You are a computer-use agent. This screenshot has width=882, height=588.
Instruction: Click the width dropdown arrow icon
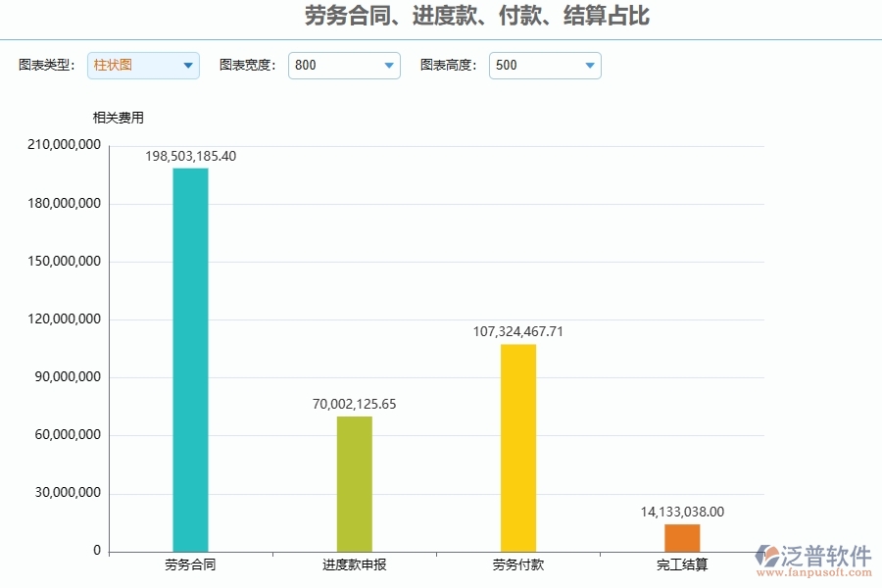tap(387, 66)
